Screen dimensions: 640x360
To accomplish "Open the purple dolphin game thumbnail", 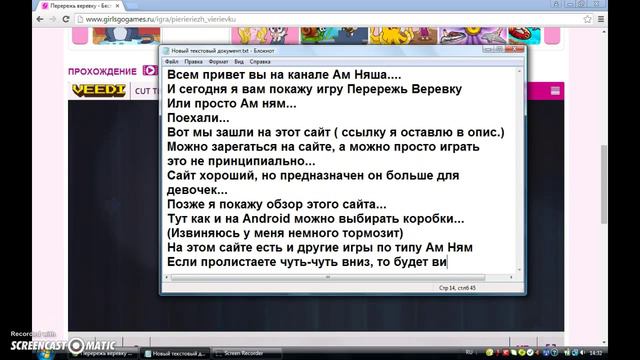I will (472, 36).
